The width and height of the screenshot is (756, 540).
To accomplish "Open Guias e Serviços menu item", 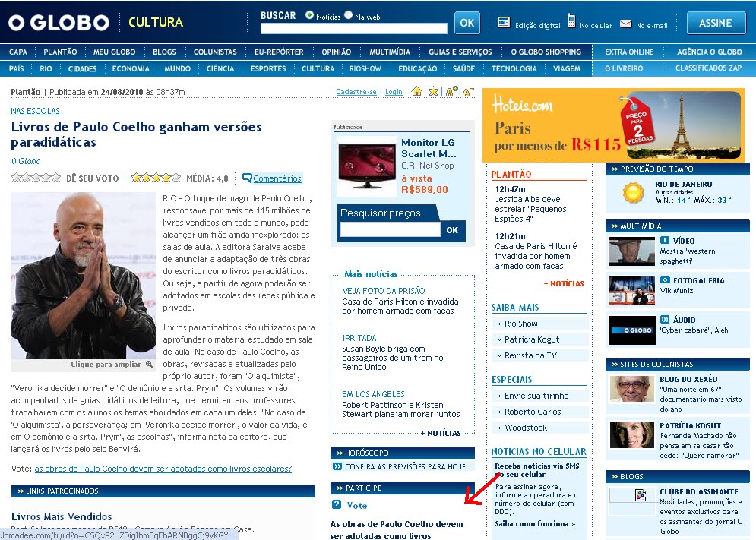I will tap(460, 52).
